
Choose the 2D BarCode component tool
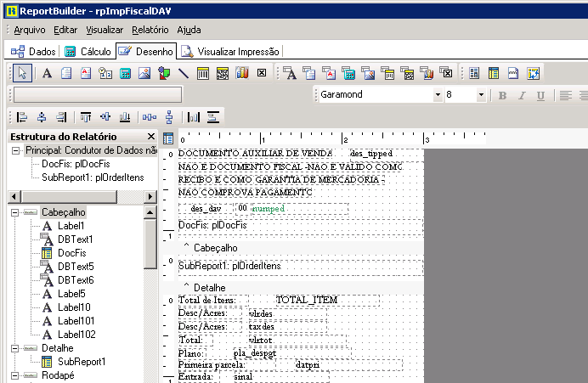[223, 73]
